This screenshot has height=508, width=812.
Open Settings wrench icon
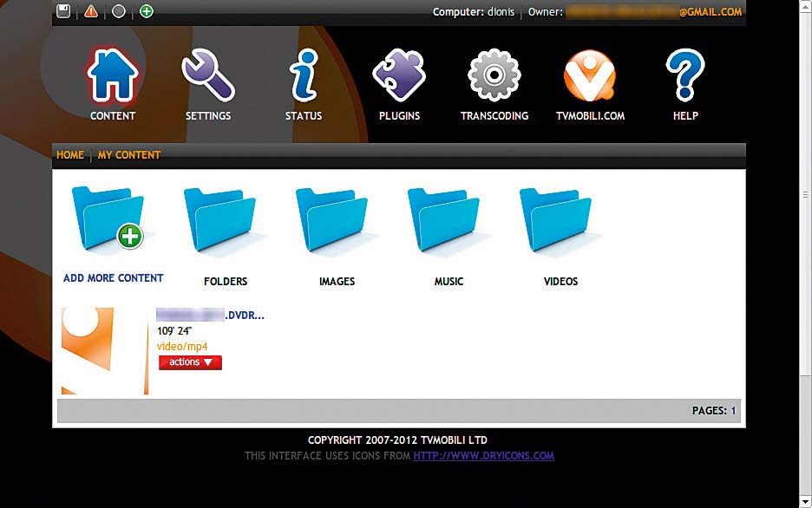(x=208, y=75)
